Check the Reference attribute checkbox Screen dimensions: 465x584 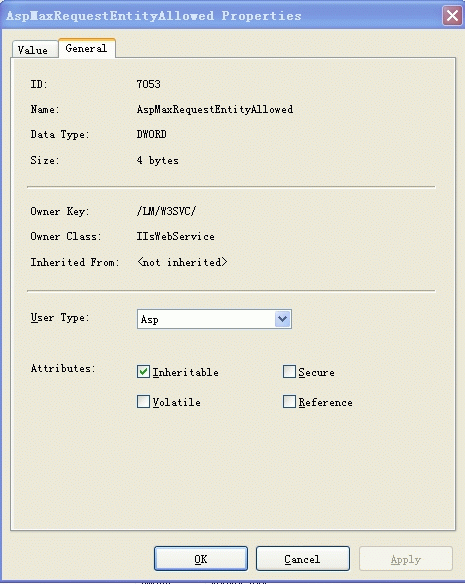point(289,402)
